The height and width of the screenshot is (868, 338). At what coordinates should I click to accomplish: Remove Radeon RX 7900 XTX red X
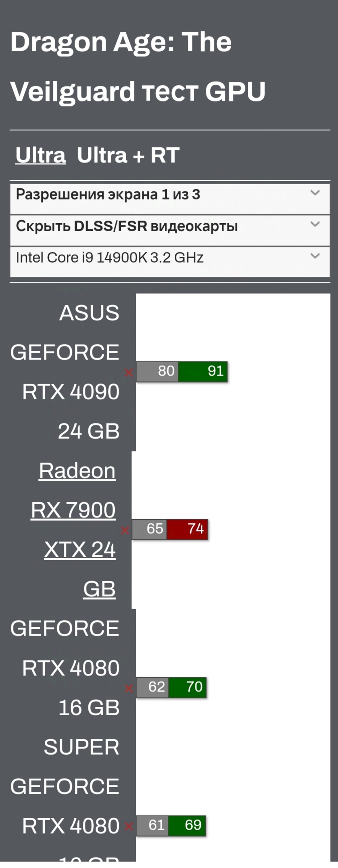[x=125, y=531]
